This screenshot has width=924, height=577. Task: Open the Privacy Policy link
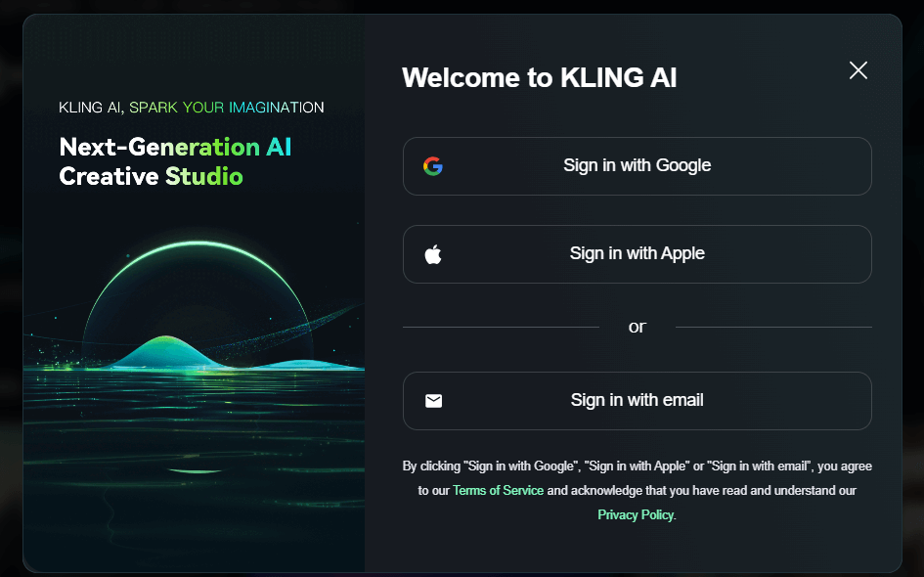[636, 514]
